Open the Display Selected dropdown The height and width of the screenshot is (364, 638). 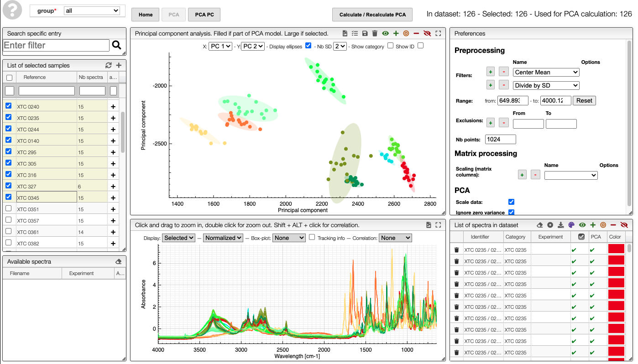179,238
